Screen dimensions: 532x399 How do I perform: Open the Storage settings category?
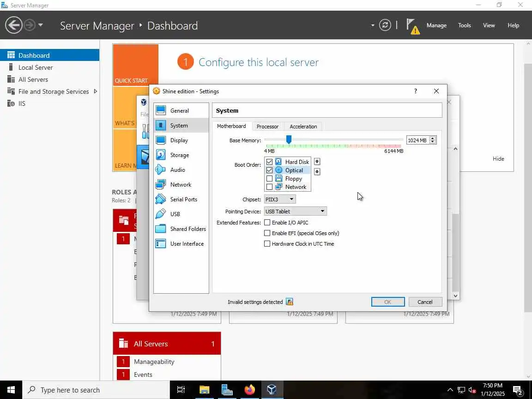(x=181, y=155)
